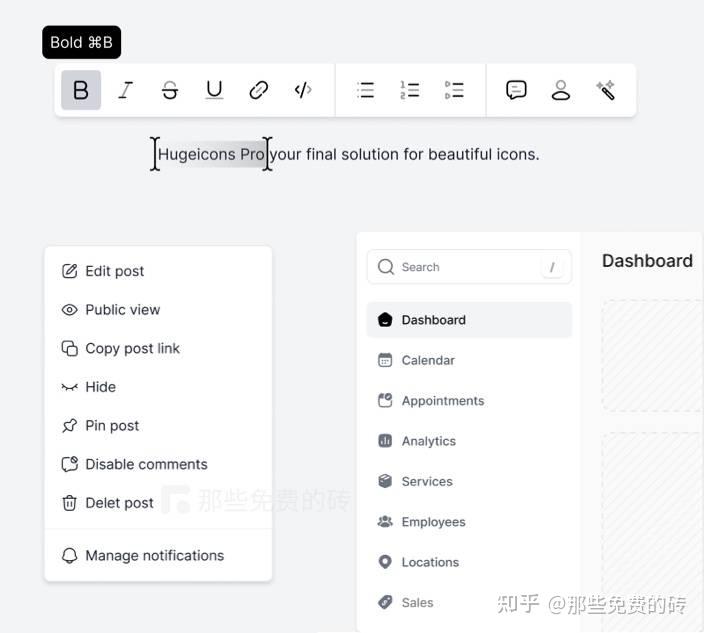Click the closed-eye icon beside Hide

pos(70,387)
